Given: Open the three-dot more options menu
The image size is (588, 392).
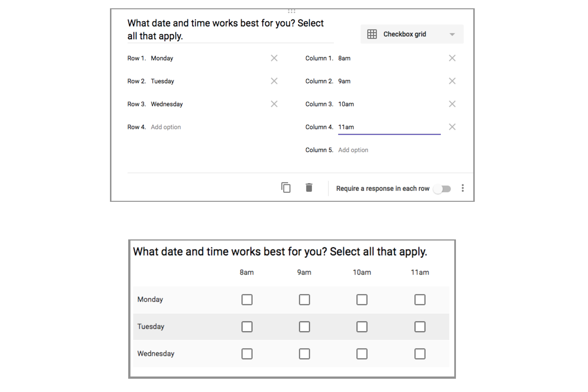Looking at the screenshot, I should coord(462,188).
